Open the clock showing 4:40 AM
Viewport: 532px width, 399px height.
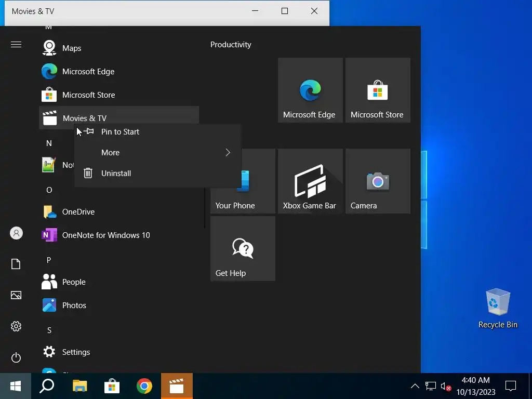click(x=476, y=386)
